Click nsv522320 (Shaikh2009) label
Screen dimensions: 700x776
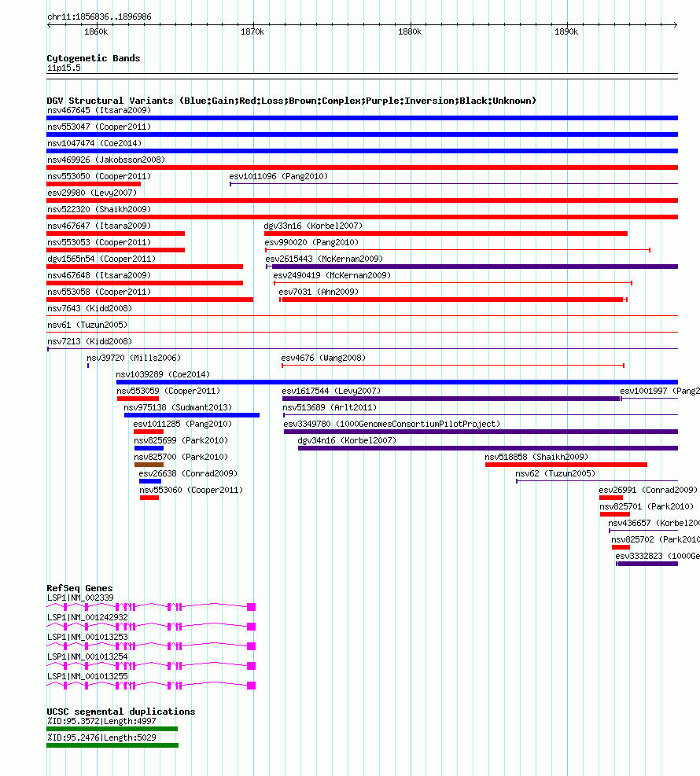pos(99,209)
